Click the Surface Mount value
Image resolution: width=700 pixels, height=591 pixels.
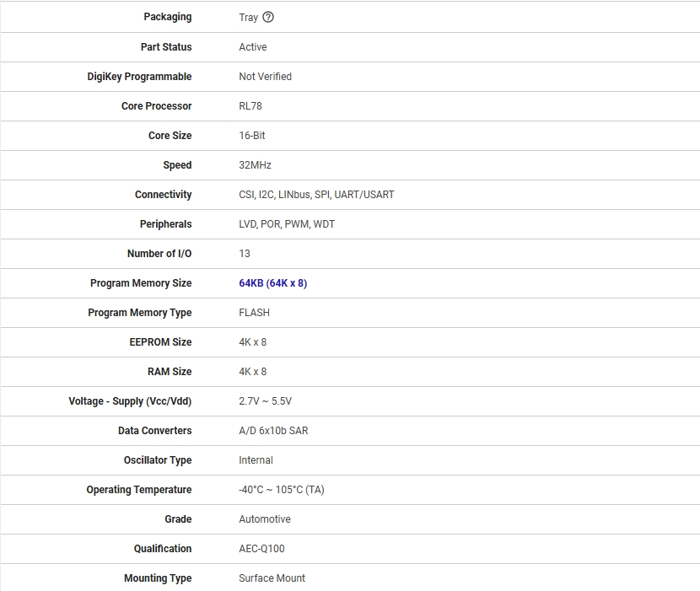click(272, 578)
